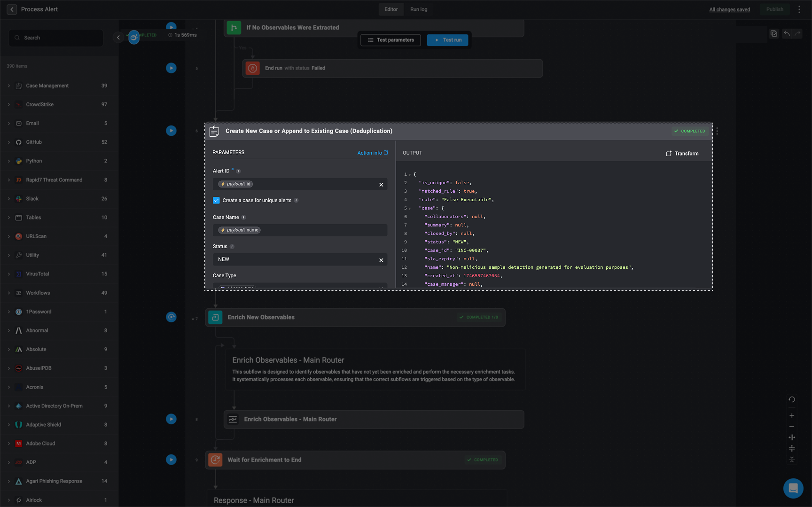Run the Create New Case step play icon

tap(171, 131)
